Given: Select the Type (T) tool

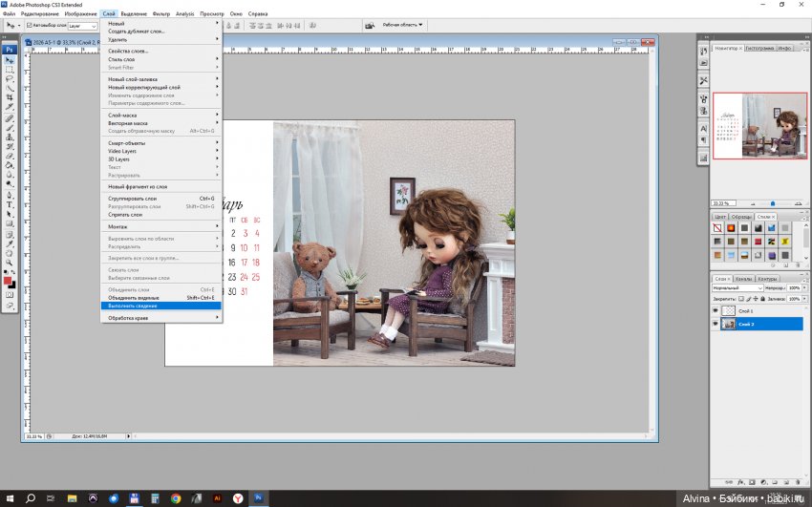Looking at the screenshot, I should click(x=10, y=204).
